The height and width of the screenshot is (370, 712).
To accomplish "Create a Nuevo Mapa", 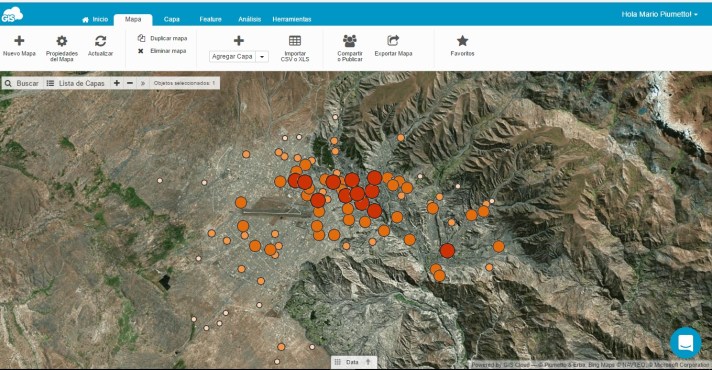I will click(x=19, y=46).
